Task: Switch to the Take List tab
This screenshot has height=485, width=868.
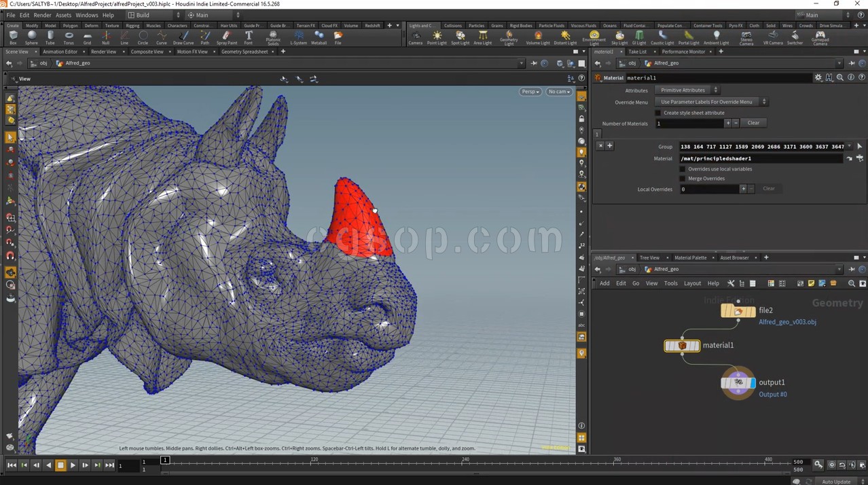Action: click(637, 52)
